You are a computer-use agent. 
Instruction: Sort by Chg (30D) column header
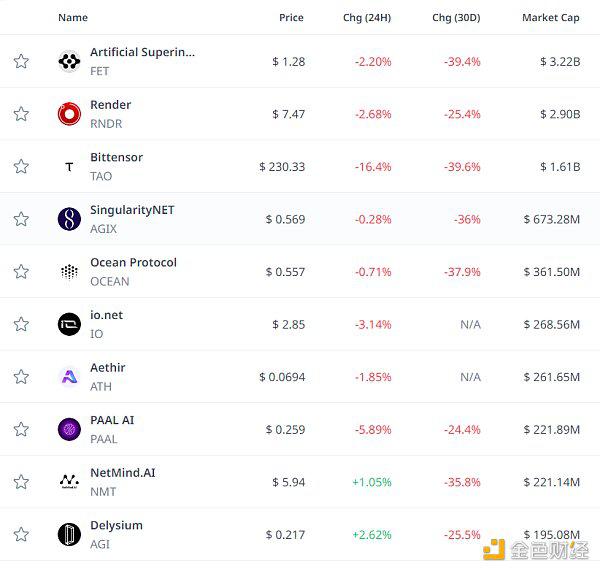(456, 18)
